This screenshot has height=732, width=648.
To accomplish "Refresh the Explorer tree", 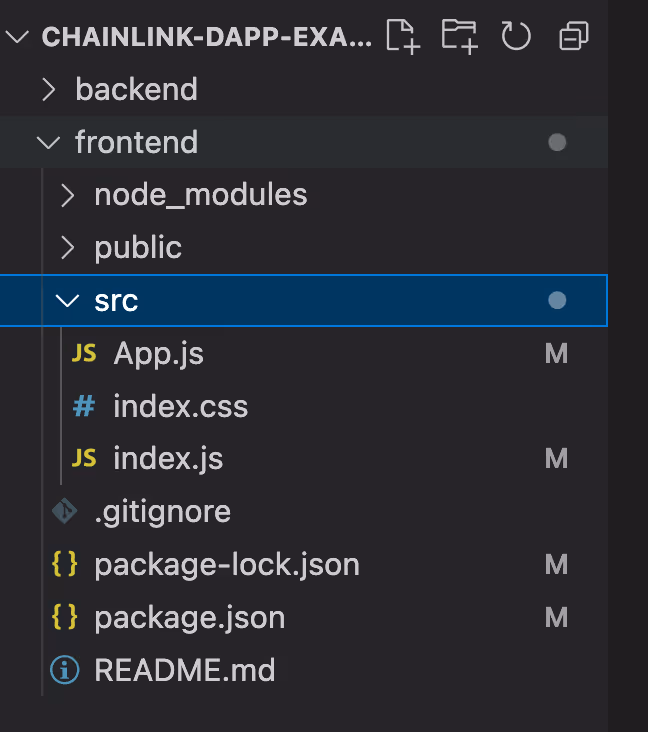I will (x=516, y=36).
